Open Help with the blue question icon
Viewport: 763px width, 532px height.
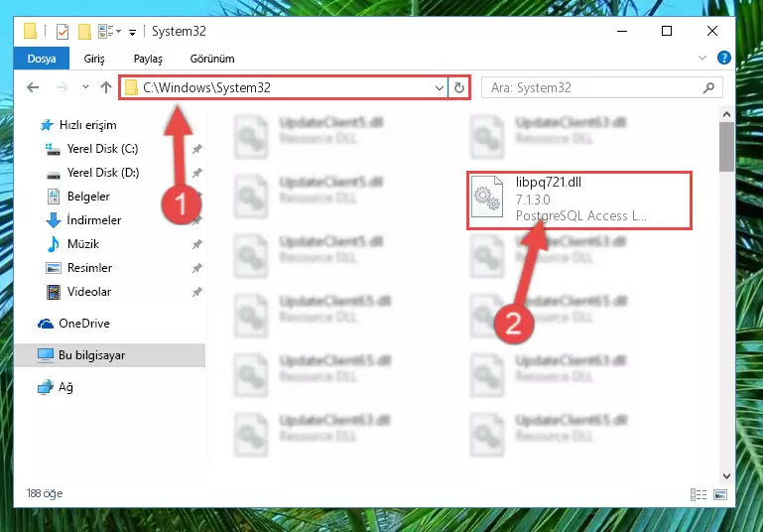tap(724, 58)
